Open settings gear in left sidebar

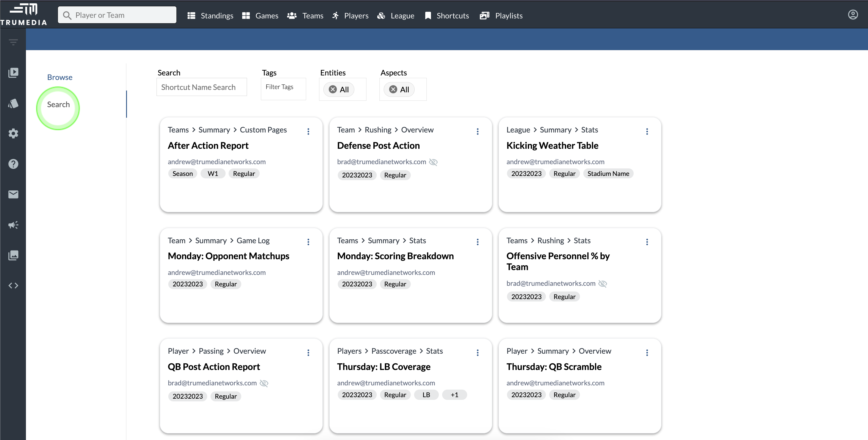pyautogui.click(x=13, y=133)
